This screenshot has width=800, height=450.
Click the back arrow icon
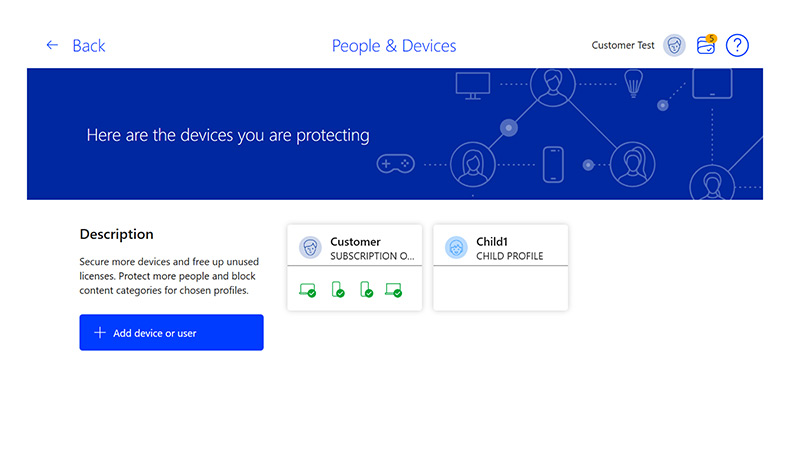52,46
